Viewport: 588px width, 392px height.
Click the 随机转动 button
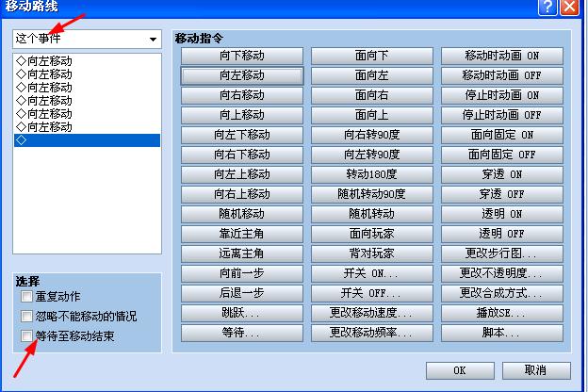tap(372, 214)
